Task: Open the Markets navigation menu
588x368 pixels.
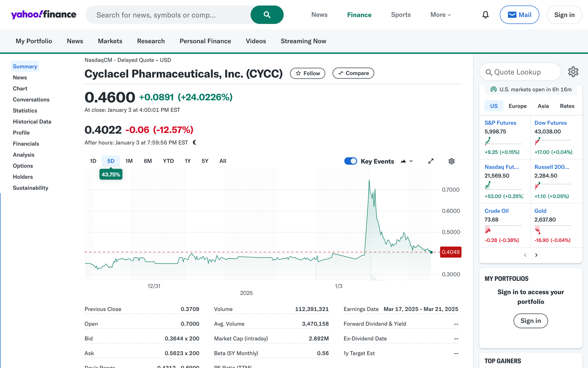Action: (x=110, y=41)
